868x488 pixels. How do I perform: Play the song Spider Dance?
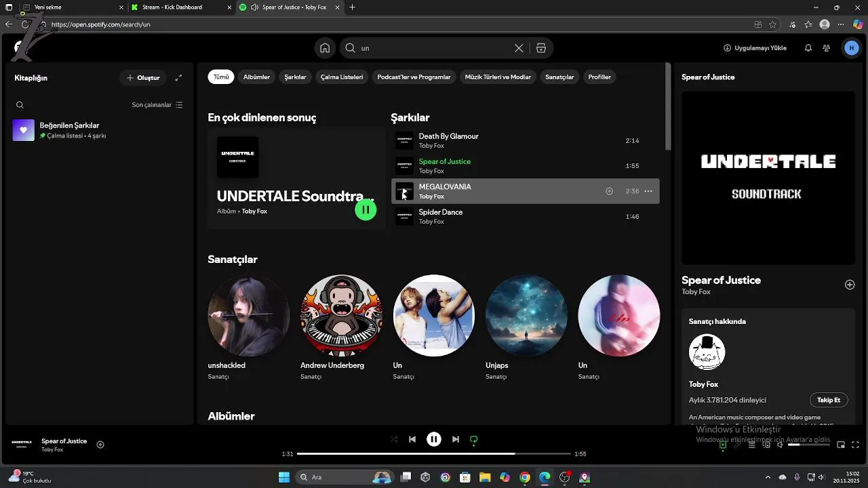[526, 217]
